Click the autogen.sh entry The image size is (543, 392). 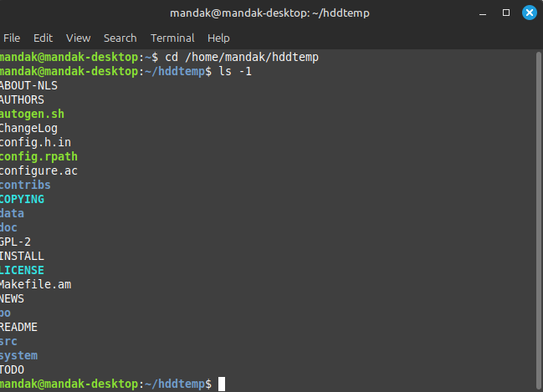[32, 114]
